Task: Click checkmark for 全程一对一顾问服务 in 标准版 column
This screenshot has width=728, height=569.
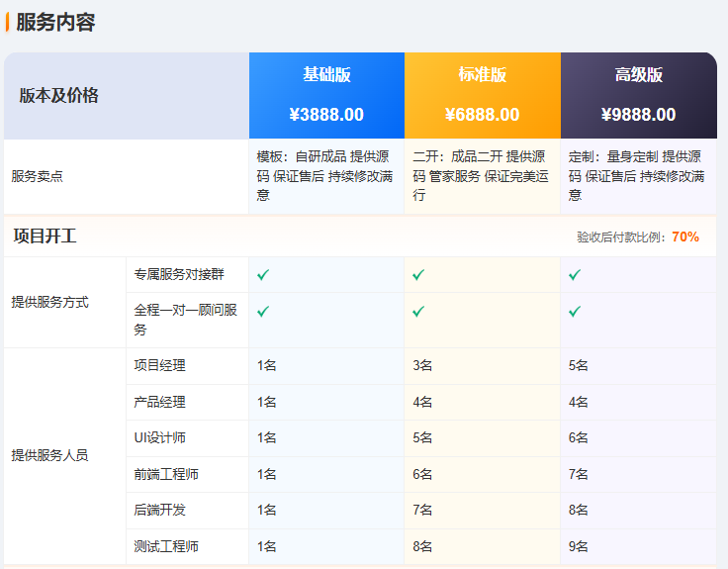Action: point(418,311)
